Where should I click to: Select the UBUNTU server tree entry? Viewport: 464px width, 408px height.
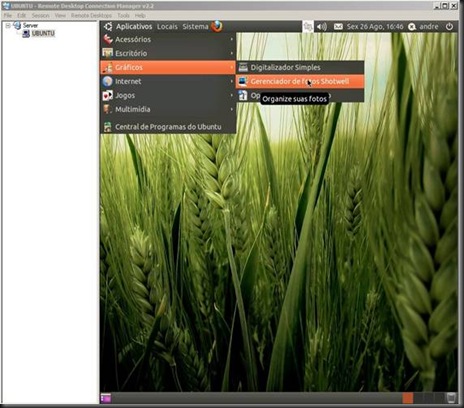click(43, 34)
